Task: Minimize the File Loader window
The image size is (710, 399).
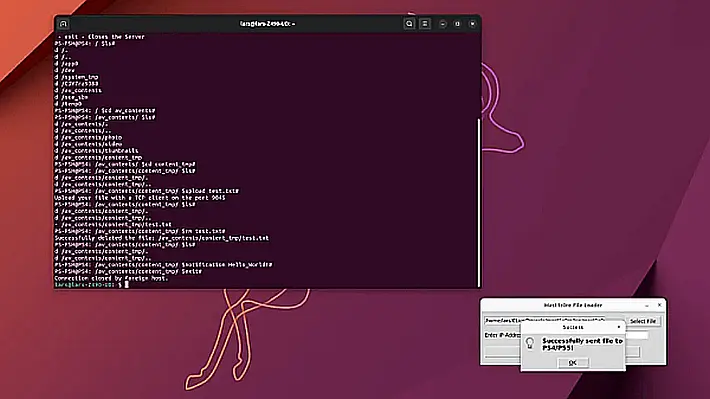Action: coord(647,305)
